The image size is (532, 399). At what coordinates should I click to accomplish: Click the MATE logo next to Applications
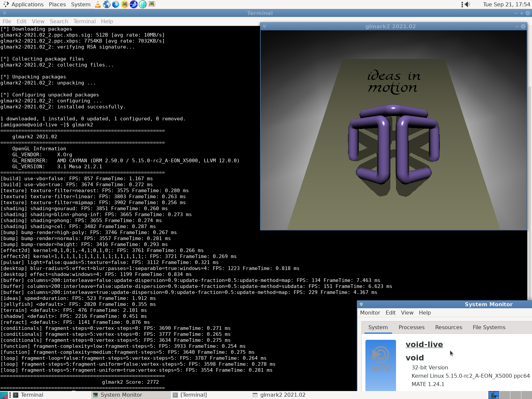(x=6, y=4)
